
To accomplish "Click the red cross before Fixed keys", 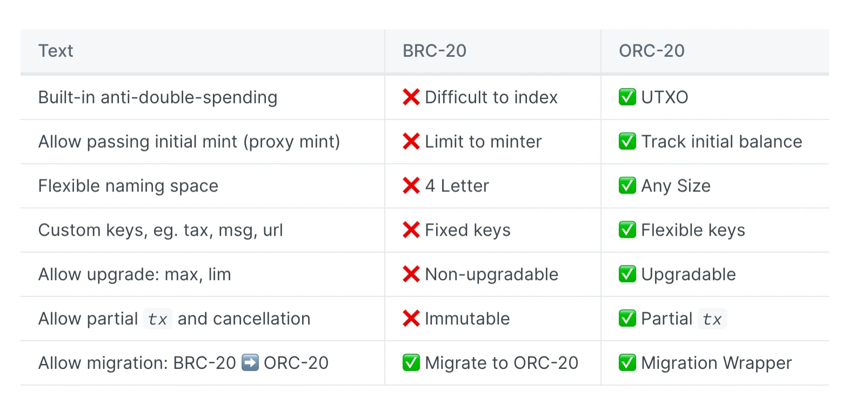I will pyautogui.click(x=411, y=230).
